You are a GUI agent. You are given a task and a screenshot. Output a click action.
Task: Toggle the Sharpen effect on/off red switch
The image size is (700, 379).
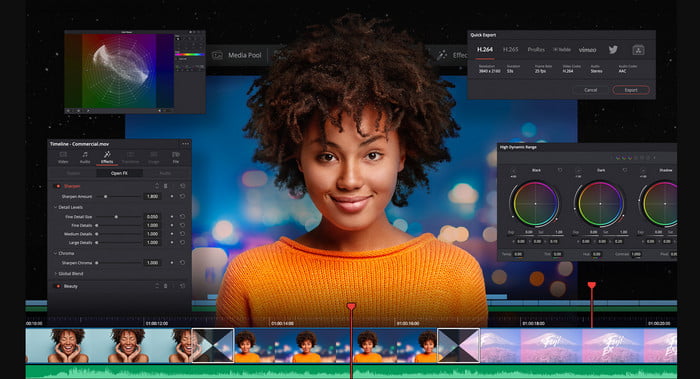click(58, 186)
